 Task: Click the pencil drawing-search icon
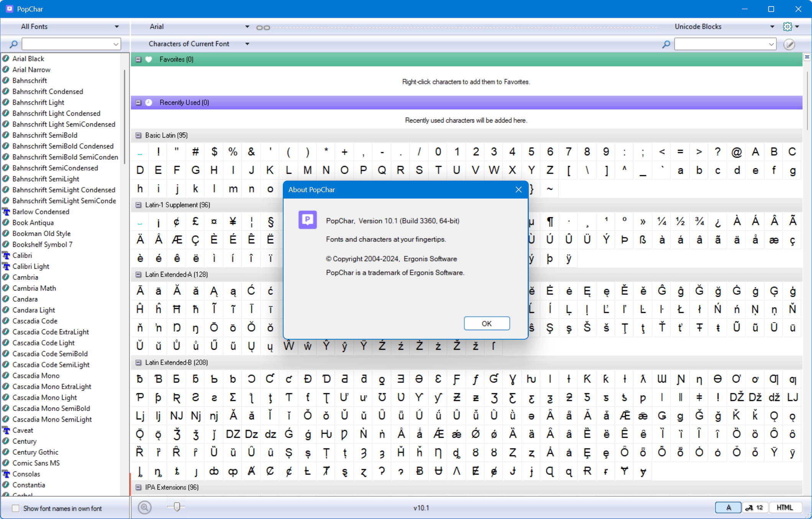[789, 44]
